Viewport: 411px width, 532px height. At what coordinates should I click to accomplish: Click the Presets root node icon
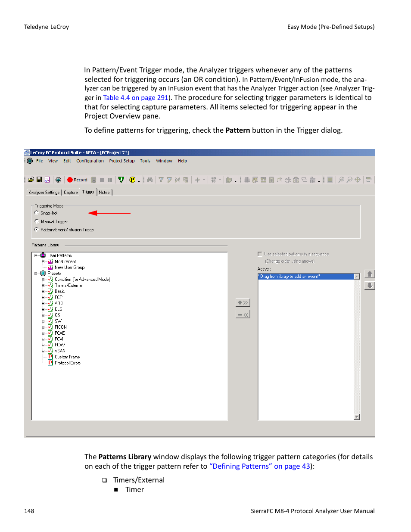[x=43, y=274]
